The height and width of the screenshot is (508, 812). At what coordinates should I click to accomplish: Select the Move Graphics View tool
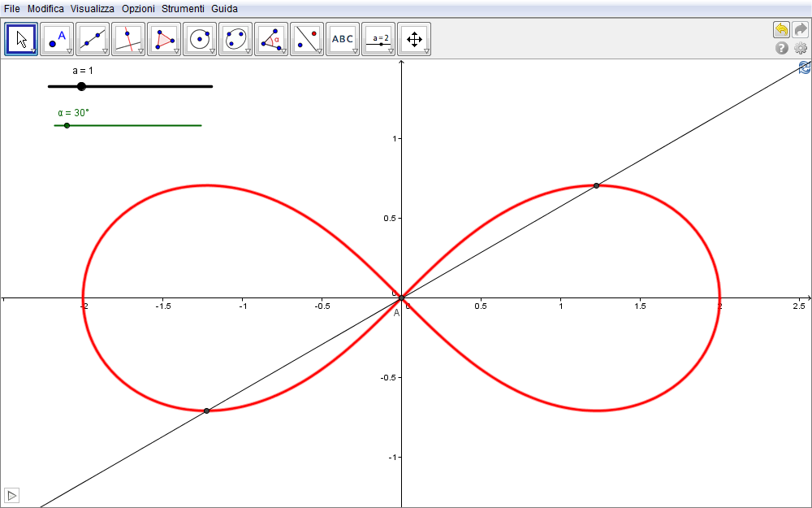coord(414,38)
